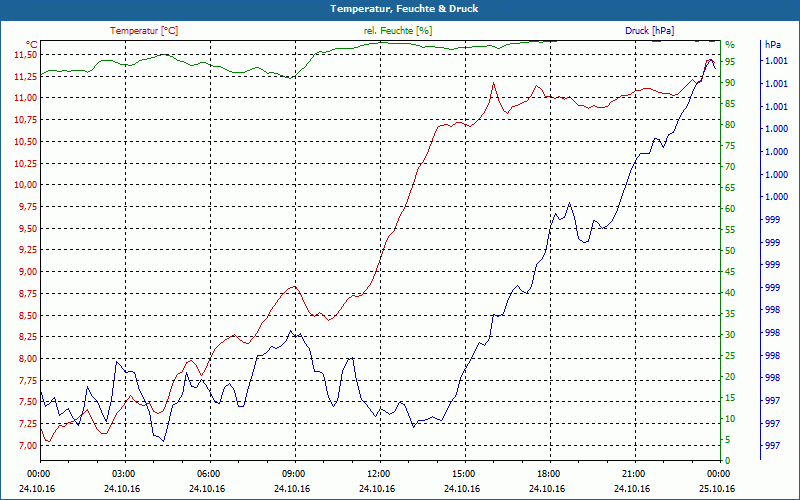Click the green "65" humidity axis value
This screenshot has width=800, height=500.
pyautogui.click(x=730, y=188)
